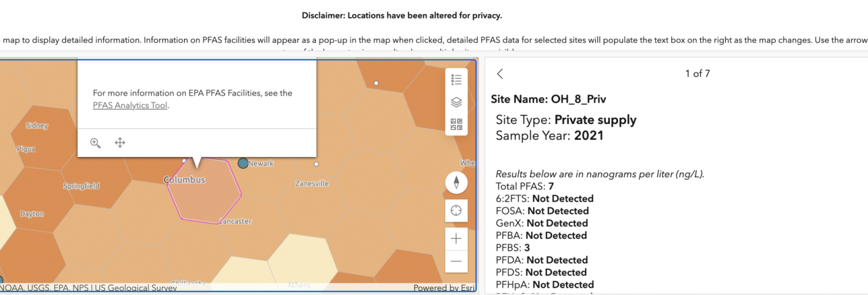Click the PFDA Not Detected line
Screen dimensions: 868x295
point(542,260)
